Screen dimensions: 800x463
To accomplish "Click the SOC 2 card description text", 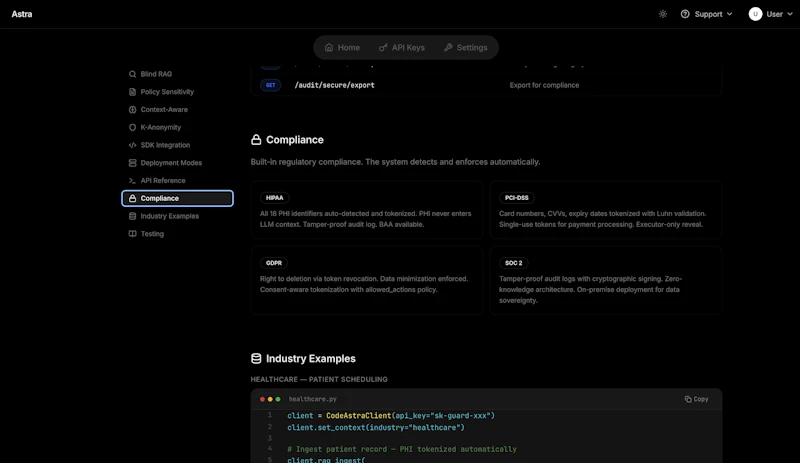I will [590, 289].
